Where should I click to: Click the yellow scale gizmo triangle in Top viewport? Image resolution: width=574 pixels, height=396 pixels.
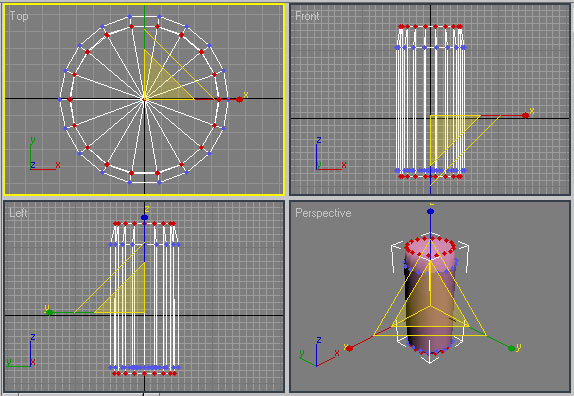(x=160, y=83)
